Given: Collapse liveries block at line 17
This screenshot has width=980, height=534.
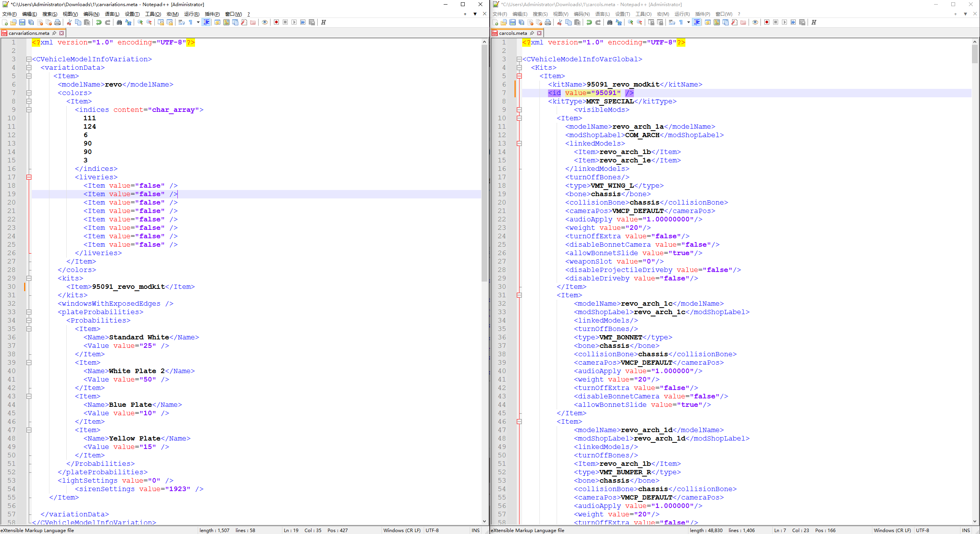Looking at the screenshot, I should tap(29, 177).
